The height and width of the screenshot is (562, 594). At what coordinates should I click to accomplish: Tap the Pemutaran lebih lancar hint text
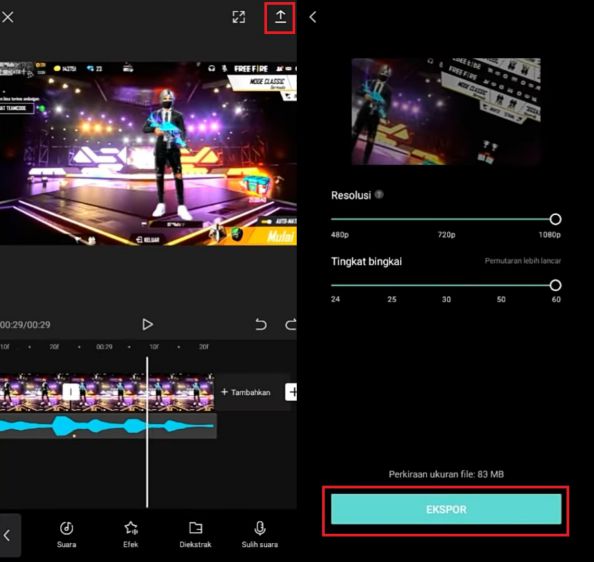click(x=523, y=261)
